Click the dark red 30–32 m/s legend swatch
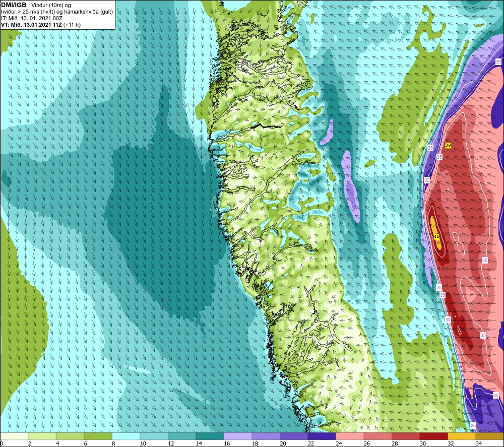Image resolution: width=504 pixels, height=447 pixels. (433, 436)
